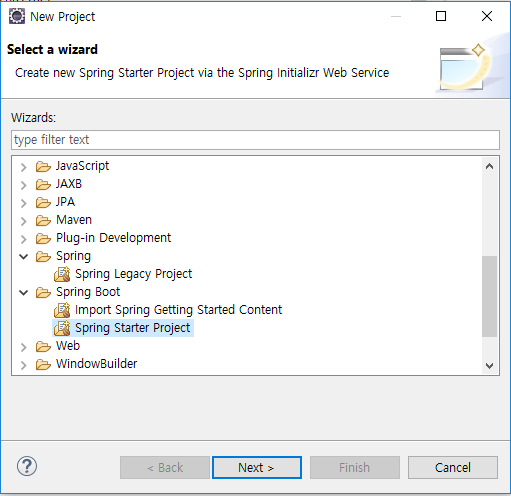Maximize the New Project dialog
This screenshot has width=511, height=496.
pyautogui.click(x=441, y=16)
